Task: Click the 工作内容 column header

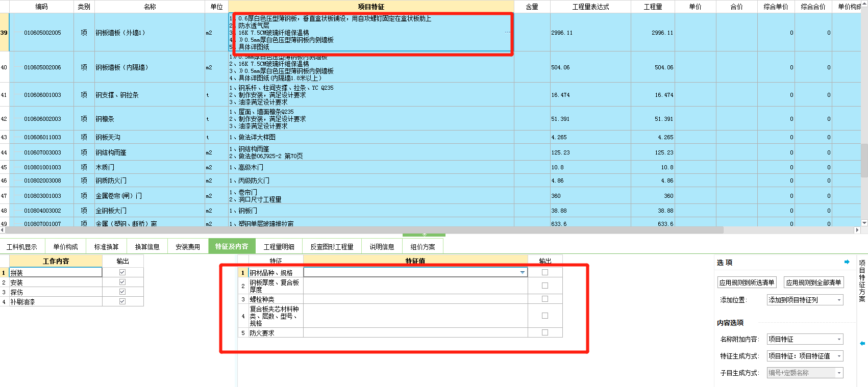Action: [56, 261]
